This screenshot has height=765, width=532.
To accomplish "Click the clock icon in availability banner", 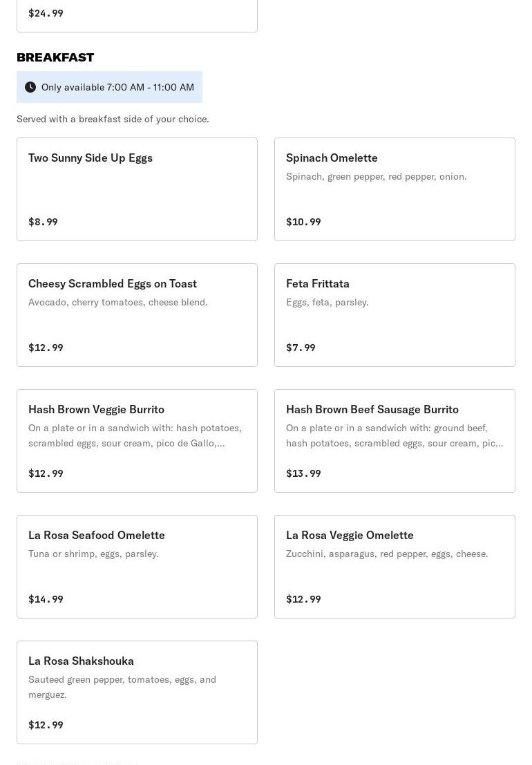I will coord(30,87).
